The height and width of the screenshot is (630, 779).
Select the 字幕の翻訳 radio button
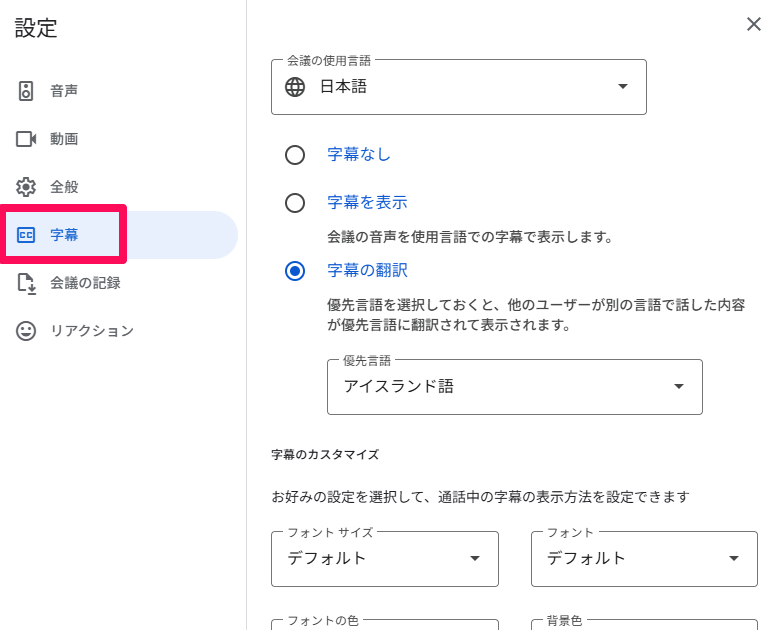(295, 271)
